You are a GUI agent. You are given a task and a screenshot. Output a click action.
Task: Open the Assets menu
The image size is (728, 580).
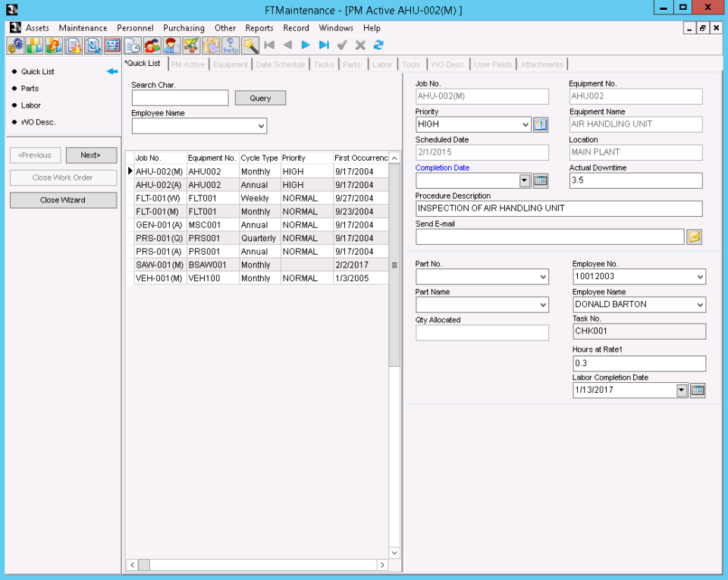37,28
